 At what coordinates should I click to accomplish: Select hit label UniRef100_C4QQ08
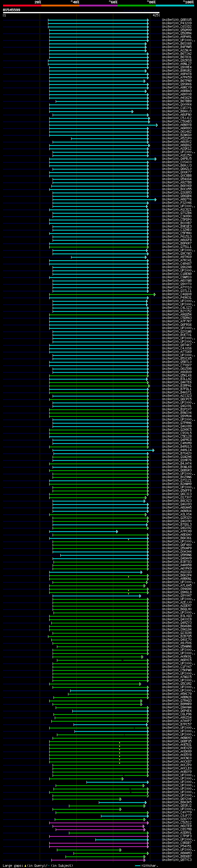(177, 294)
